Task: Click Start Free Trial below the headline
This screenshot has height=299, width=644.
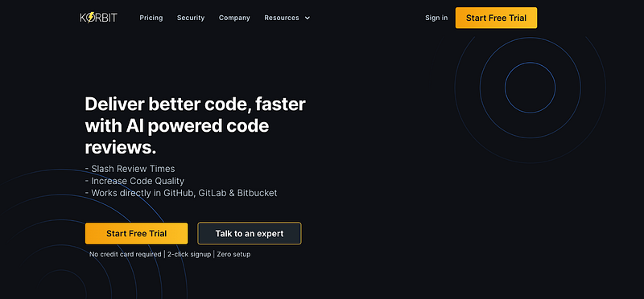Action: 136,233
